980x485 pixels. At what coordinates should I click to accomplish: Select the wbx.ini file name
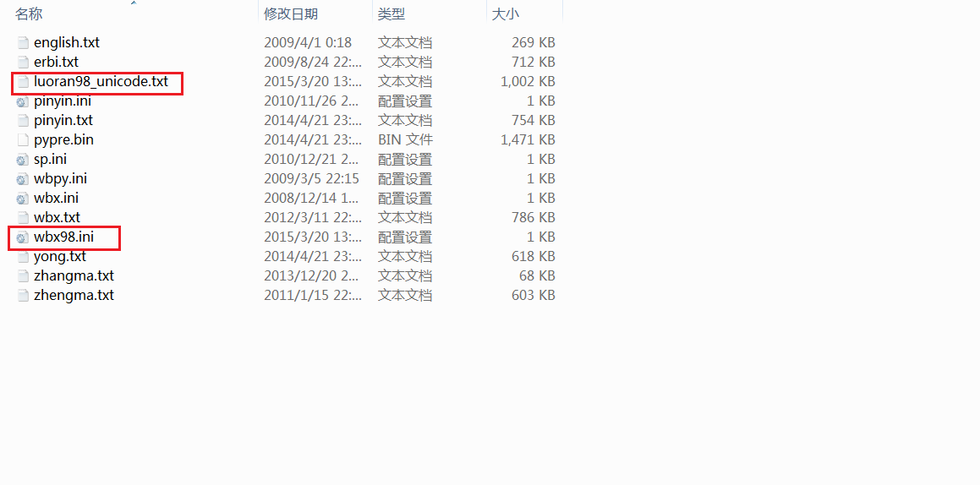(x=56, y=199)
